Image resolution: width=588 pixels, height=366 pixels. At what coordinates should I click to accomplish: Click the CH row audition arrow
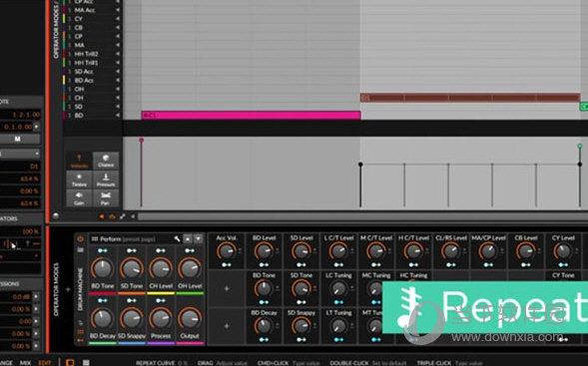118,98
